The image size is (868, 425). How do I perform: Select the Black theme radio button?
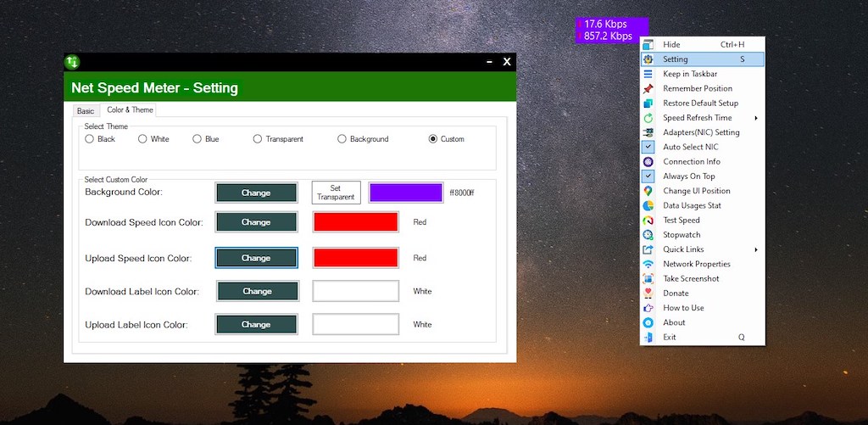click(90, 139)
